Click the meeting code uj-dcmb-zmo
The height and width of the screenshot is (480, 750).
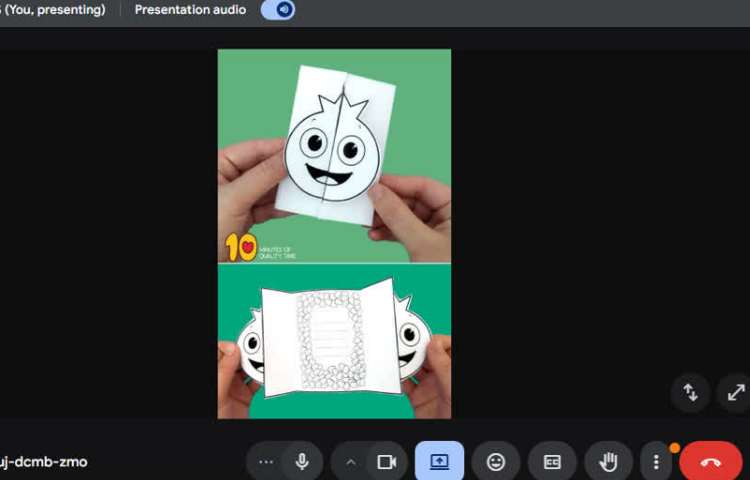click(x=43, y=462)
